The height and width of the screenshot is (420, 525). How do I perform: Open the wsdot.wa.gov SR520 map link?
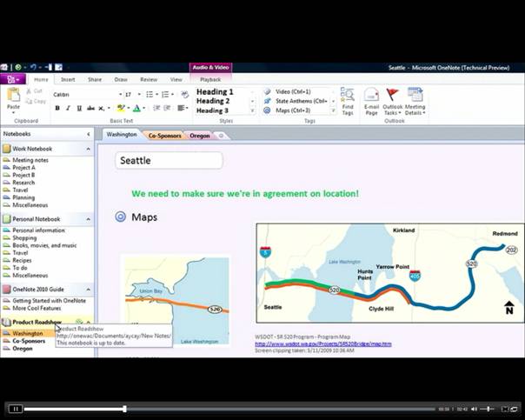point(323,344)
